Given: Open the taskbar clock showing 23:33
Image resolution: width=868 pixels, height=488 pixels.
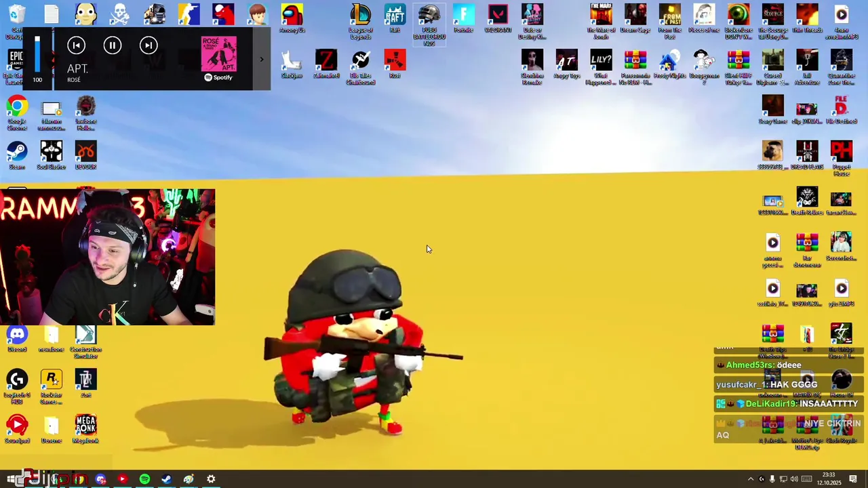Looking at the screenshot, I should (x=829, y=479).
